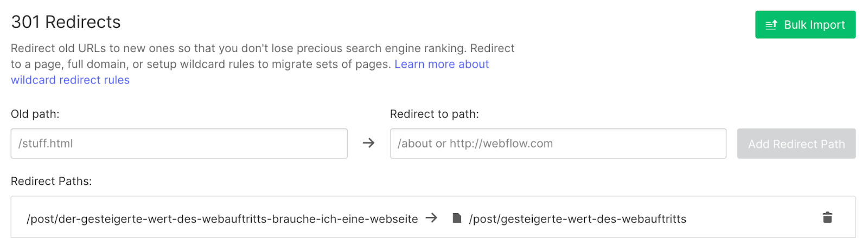
Task: Delete the redirect using the trash icon
Action: [x=827, y=217]
